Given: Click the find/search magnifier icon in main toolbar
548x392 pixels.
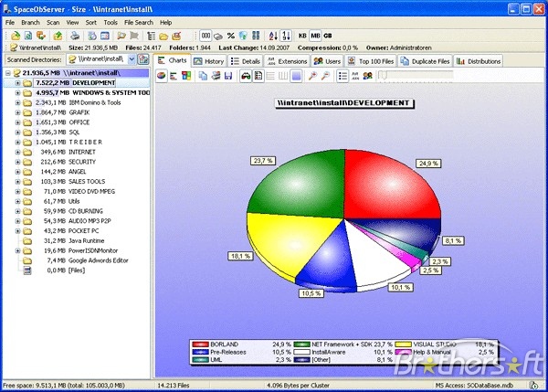Looking at the screenshot, I should tap(121, 36).
